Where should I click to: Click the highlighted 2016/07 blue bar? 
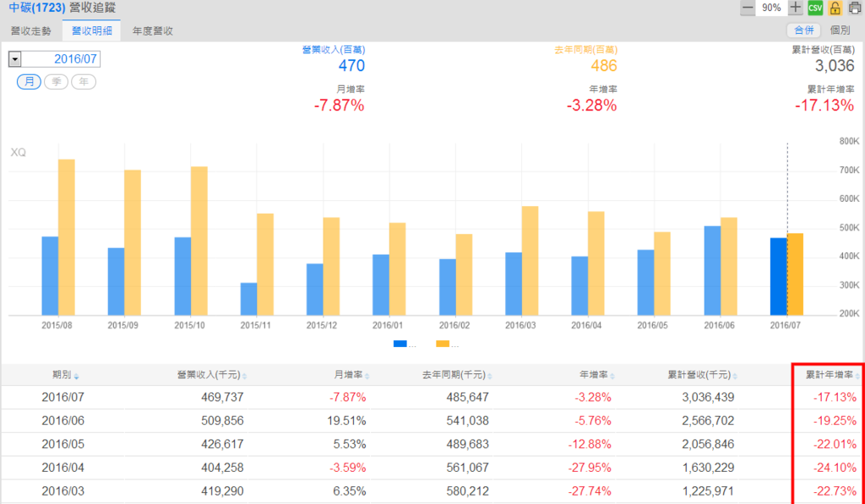pos(778,276)
